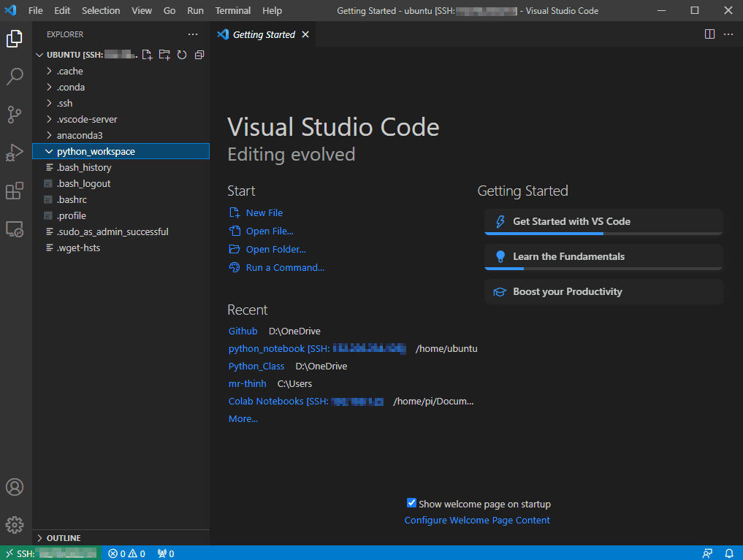
Task: Toggle Show welcome page on startup checkbox
Action: tap(411, 503)
